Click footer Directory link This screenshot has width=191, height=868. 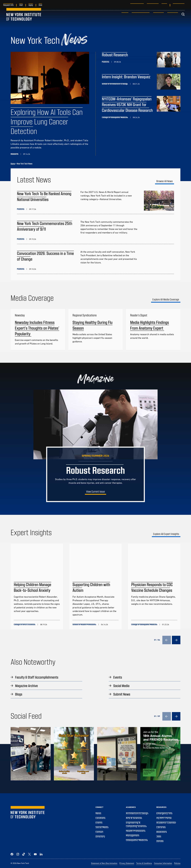100,836
